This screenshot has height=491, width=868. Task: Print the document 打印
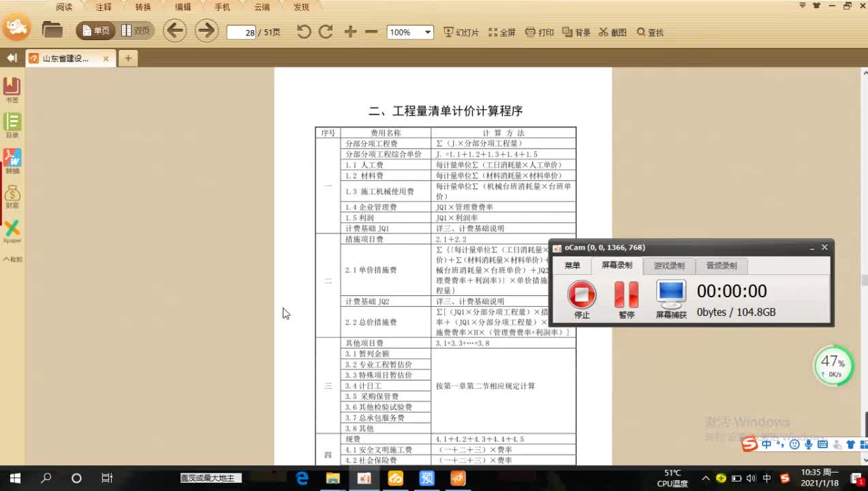pos(540,32)
